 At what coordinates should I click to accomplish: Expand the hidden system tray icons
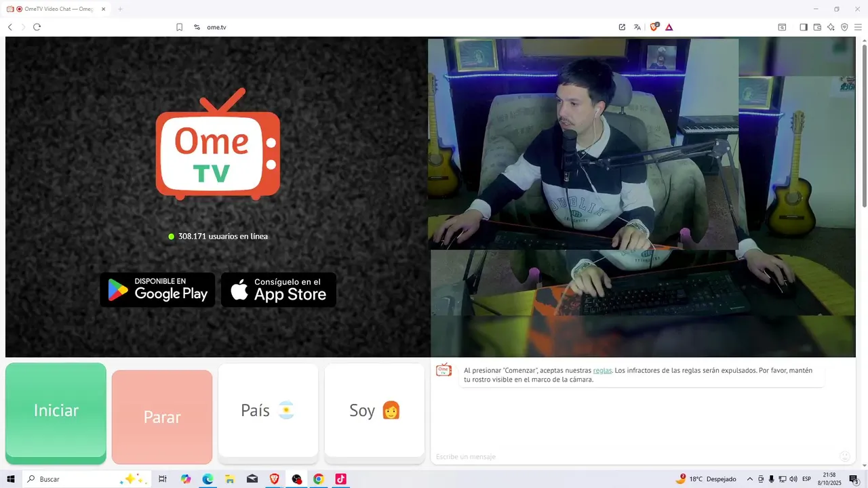coord(750,479)
